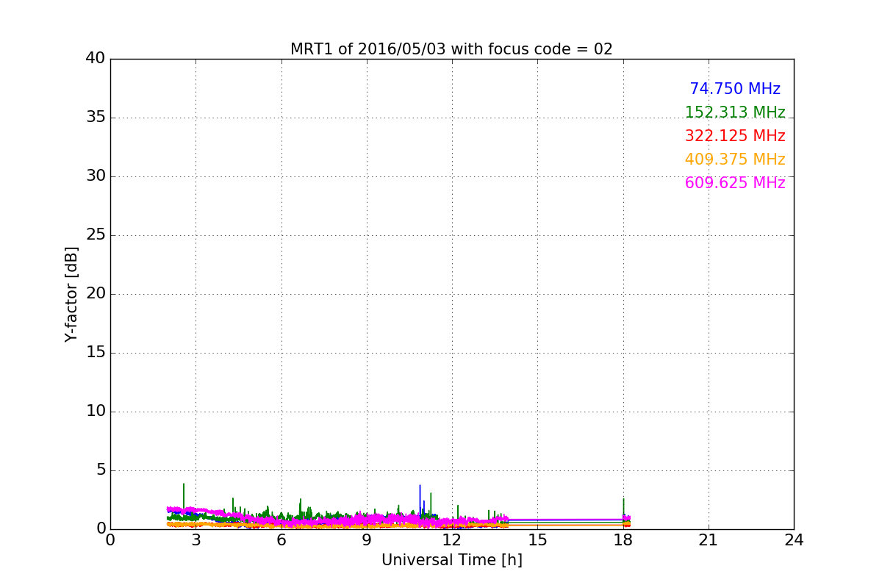Viewport: 882px width, 588px height.
Task: Click the y-axis tick label 25
Action: pyautogui.click(x=96, y=235)
